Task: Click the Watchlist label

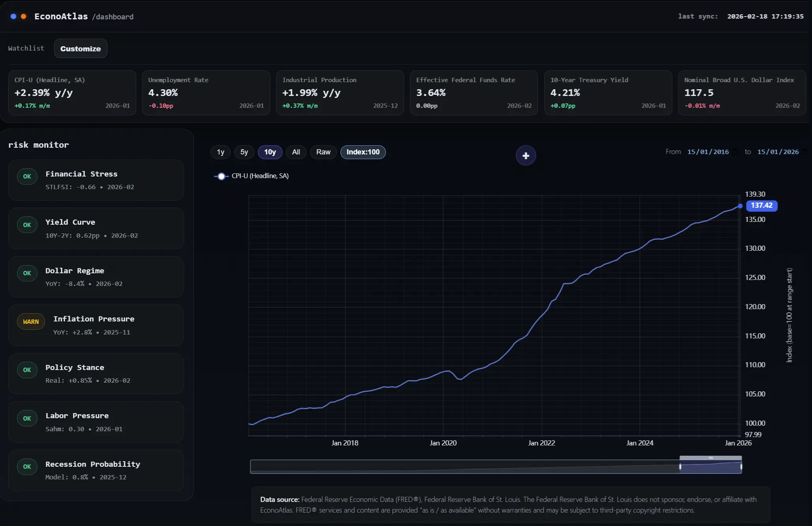Action: (x=26, y=48)
